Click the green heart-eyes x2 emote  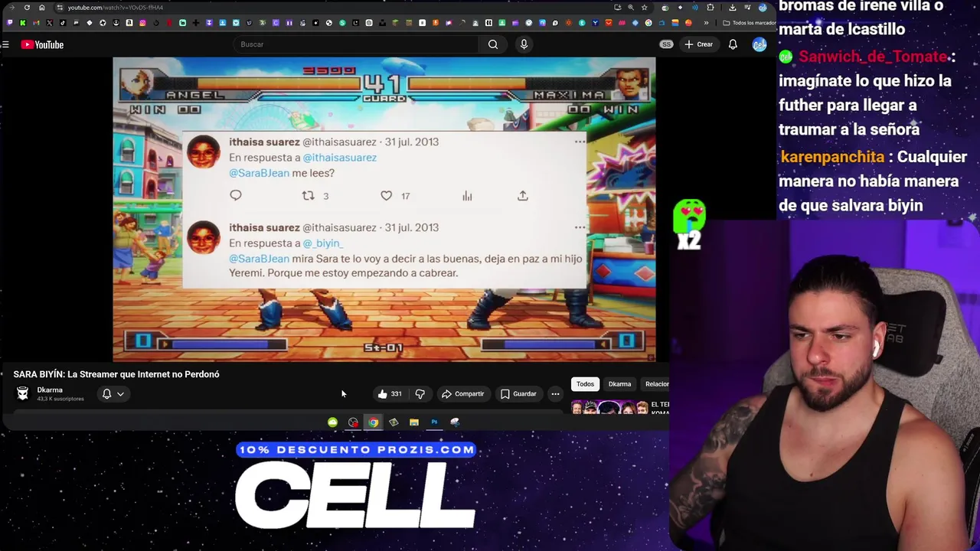pyautogui.click(x=689, y=224)
